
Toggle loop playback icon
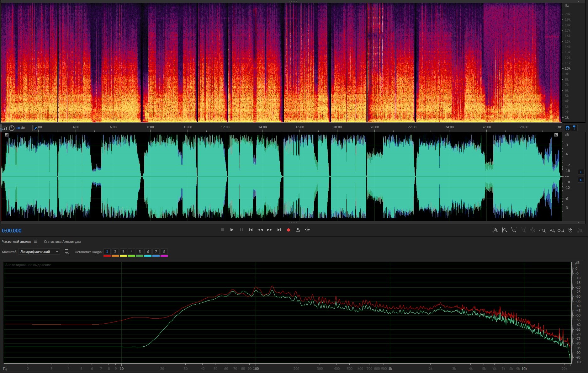pyautogui.click(x=298, y=230)
